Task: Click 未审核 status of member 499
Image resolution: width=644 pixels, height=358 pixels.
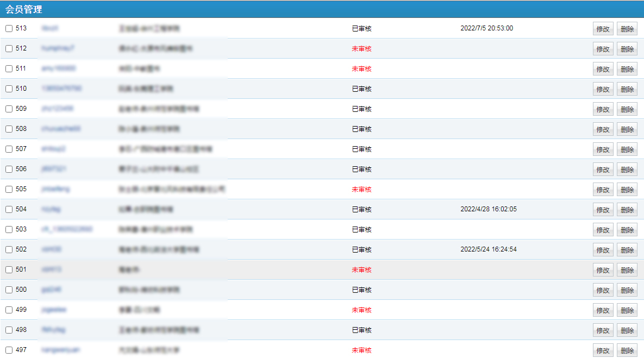Action: (361, 310)
